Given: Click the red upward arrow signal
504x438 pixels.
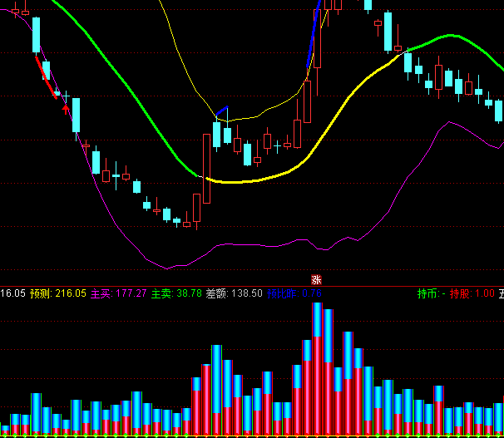Looking at the screenshot, I should point(67,106).
